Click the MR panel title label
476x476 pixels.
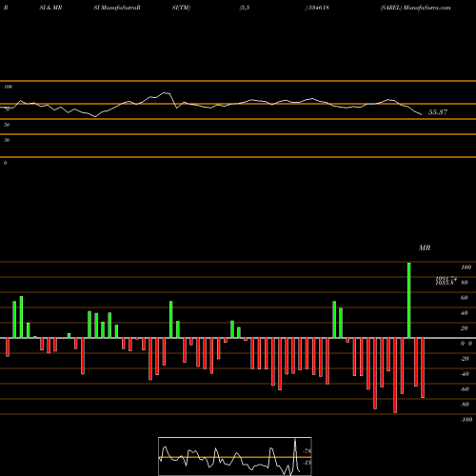pyautogui.click(x=425, y=248)
